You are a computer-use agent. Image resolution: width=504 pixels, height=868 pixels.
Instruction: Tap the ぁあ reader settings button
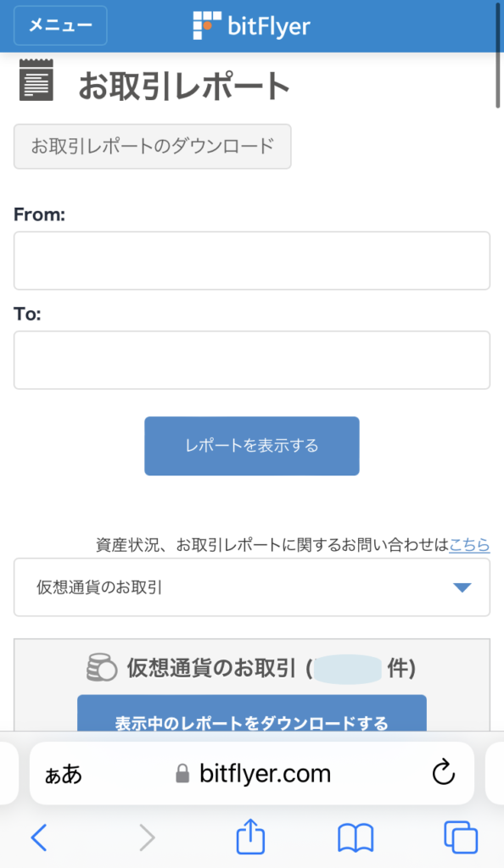[63, 774]
